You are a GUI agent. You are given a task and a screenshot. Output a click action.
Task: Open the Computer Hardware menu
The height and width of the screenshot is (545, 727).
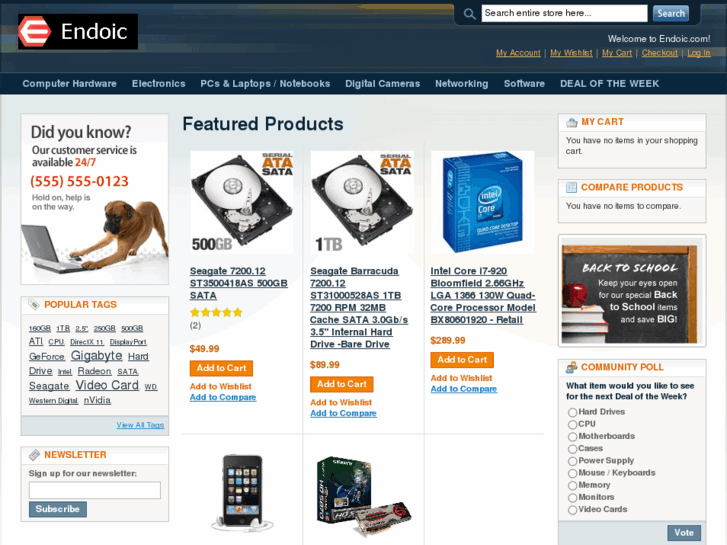click(70, 83)
